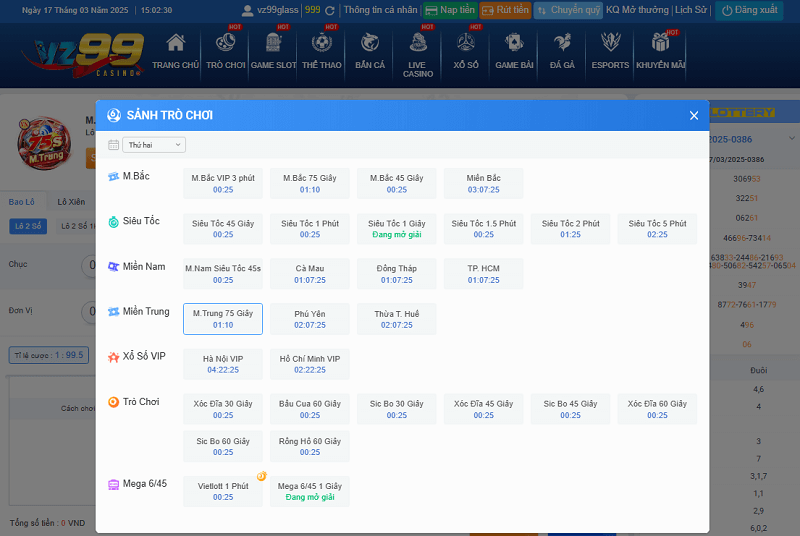Expand the Thứ hai day dropdown

tap(154, 145)
